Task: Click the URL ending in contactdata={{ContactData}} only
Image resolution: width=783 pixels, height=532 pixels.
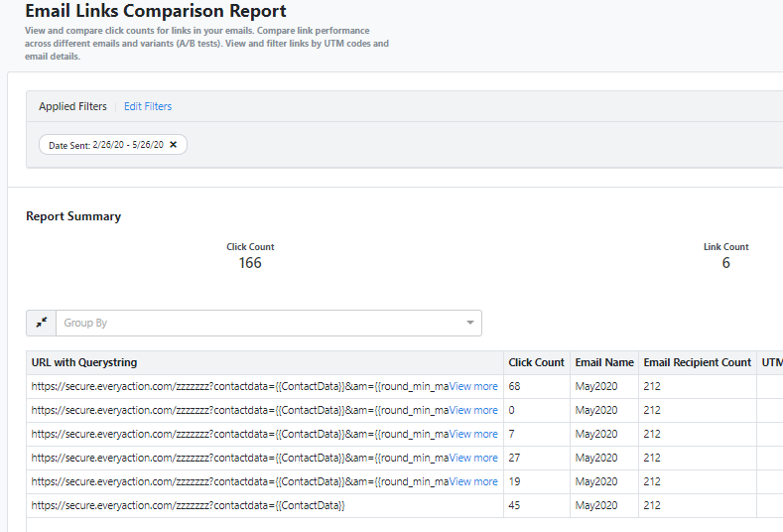Action: pos(188,505)
